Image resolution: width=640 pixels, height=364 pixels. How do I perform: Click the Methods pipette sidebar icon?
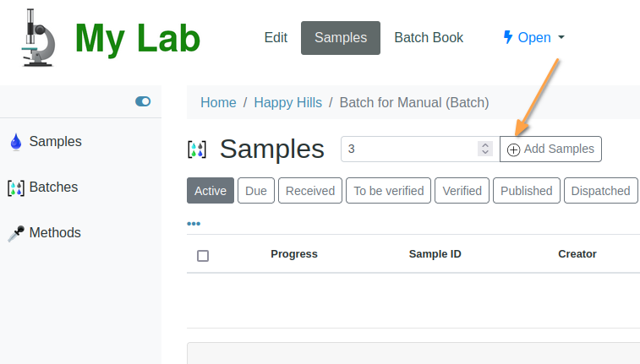pos(15,233)
